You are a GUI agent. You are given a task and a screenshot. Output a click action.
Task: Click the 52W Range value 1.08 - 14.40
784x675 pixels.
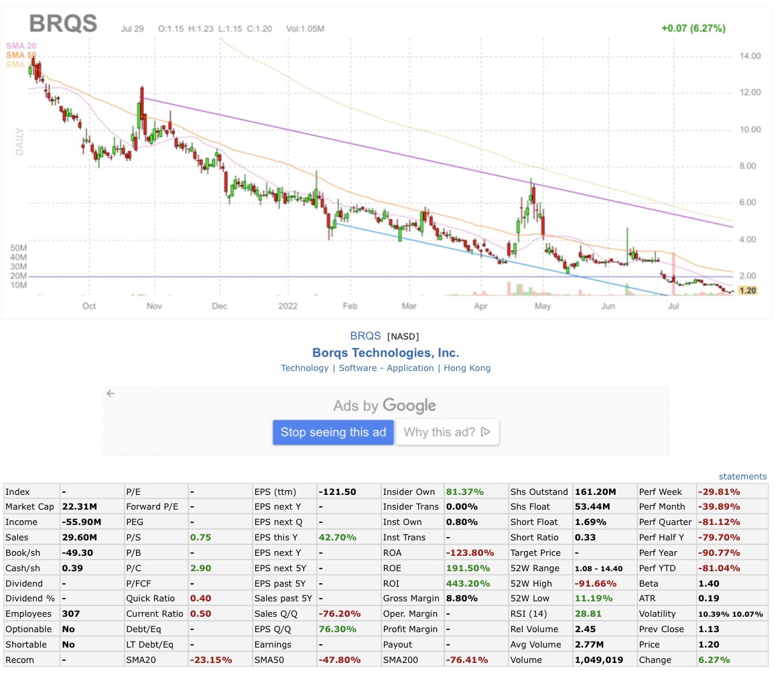(x=599, y=569)
